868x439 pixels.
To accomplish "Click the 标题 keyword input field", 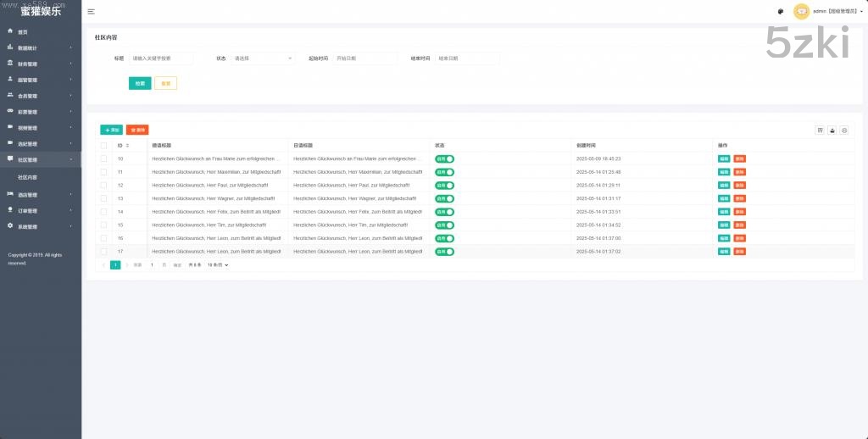I will pyautogui.click(x=161, y=58).
